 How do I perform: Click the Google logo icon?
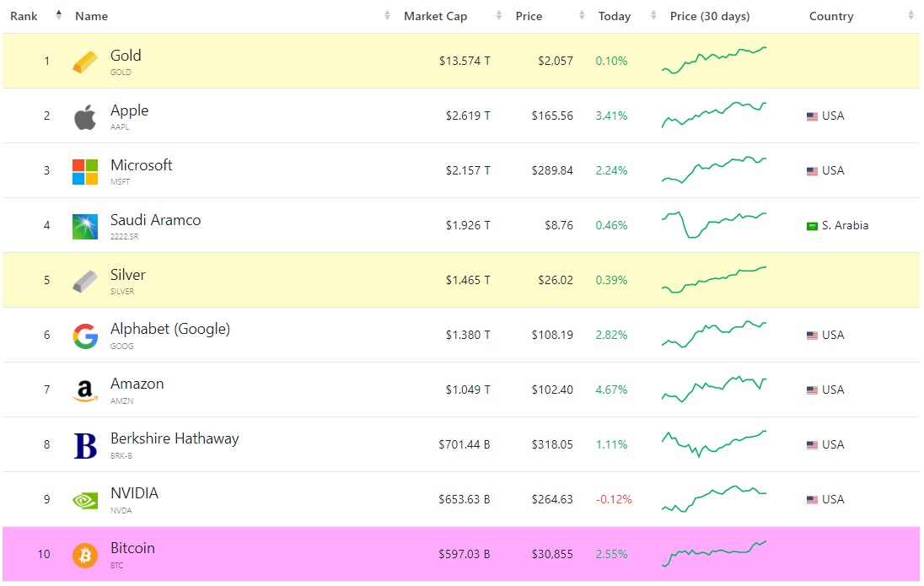coord(84,336)
